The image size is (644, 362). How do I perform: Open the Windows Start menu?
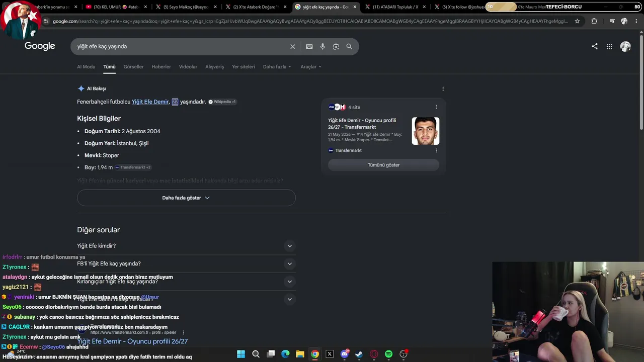(x=241, y=354)
